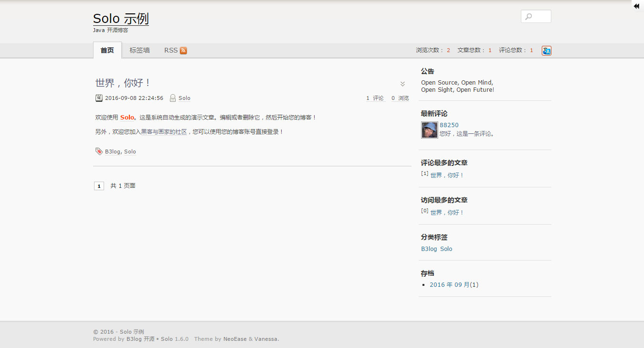
Task: Expand article with the double chevron icon
Action: (x=402, y=84)
